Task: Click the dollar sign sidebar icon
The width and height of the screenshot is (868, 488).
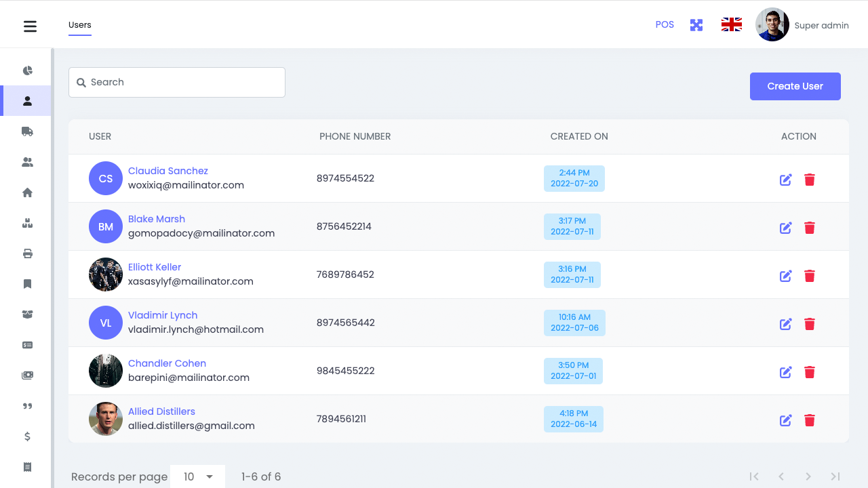Action: pyautogui.click(x=27, y=436)
